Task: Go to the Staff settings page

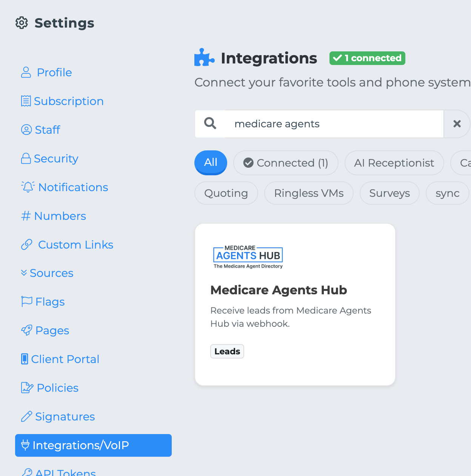Action: pos(47,130)
